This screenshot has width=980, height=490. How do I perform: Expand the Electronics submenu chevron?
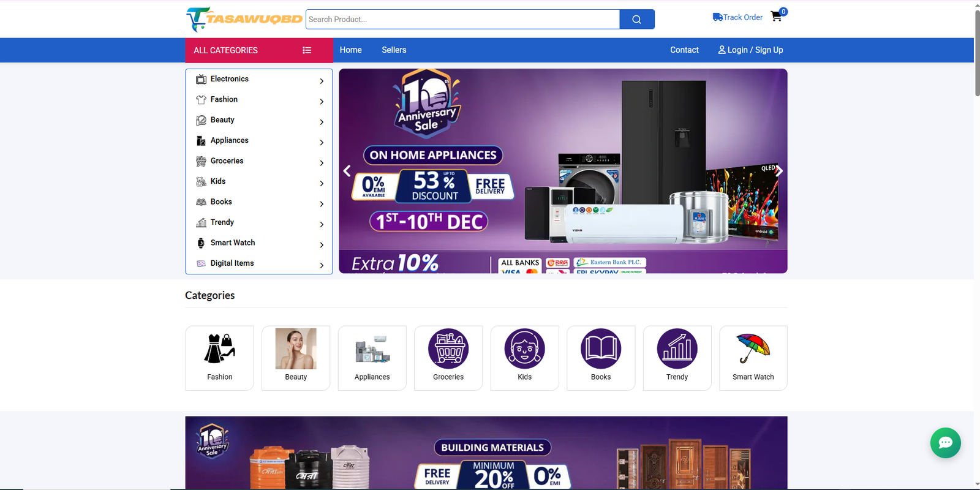pyautogui.click(x=322, y=81)
